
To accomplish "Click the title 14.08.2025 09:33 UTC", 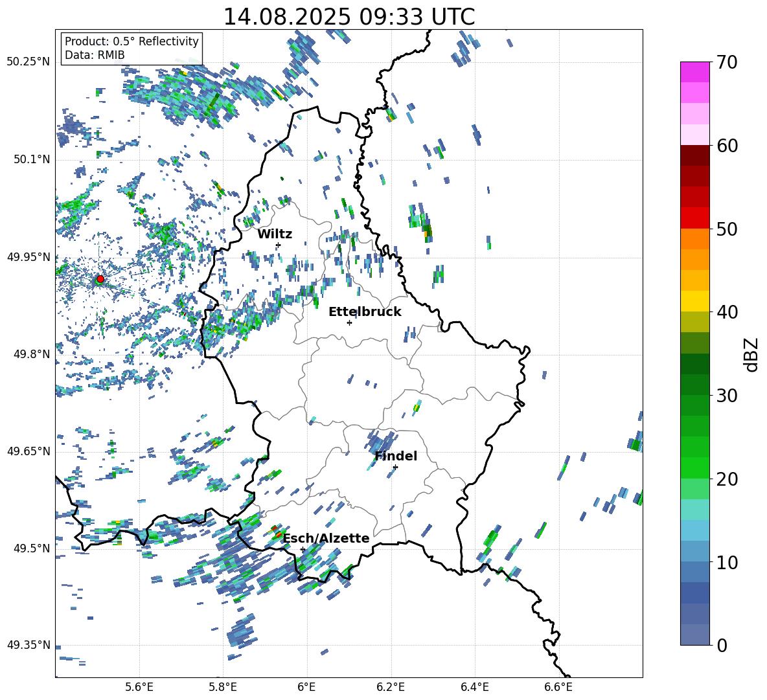I will pyautogui.click(x=349, y=17).
